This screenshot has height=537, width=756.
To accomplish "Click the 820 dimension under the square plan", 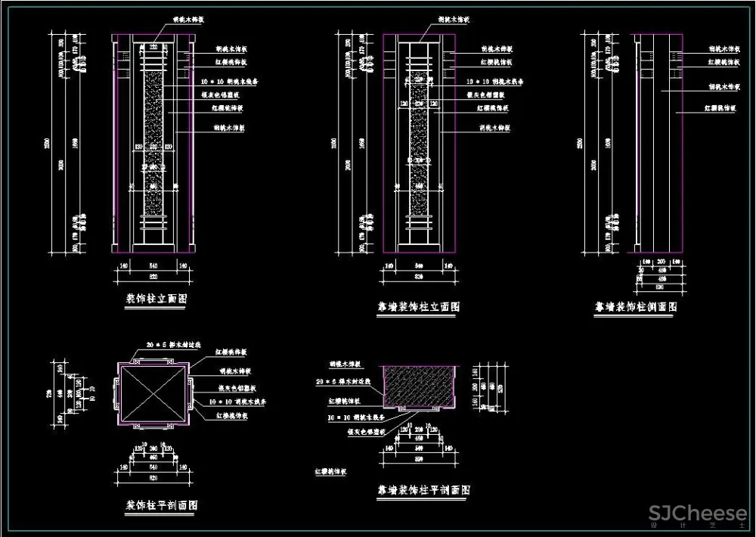I will coord(153,479).
